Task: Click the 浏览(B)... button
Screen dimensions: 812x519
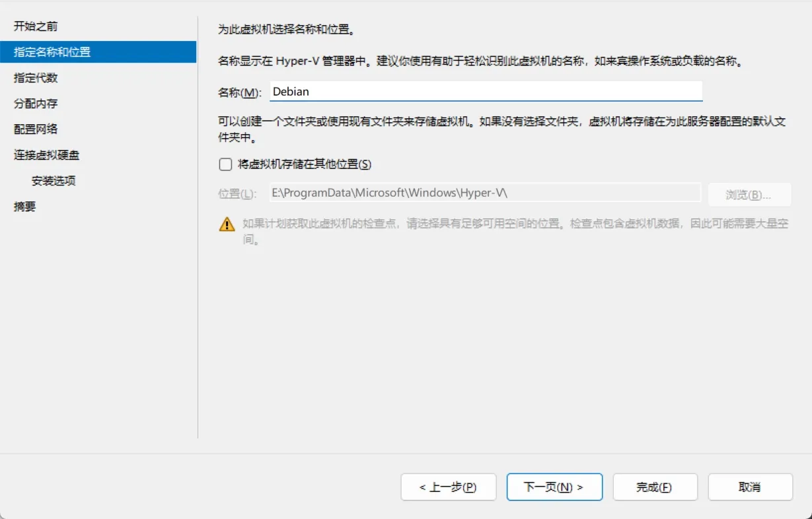Action: pyautogui.click(x=749, y=195)
